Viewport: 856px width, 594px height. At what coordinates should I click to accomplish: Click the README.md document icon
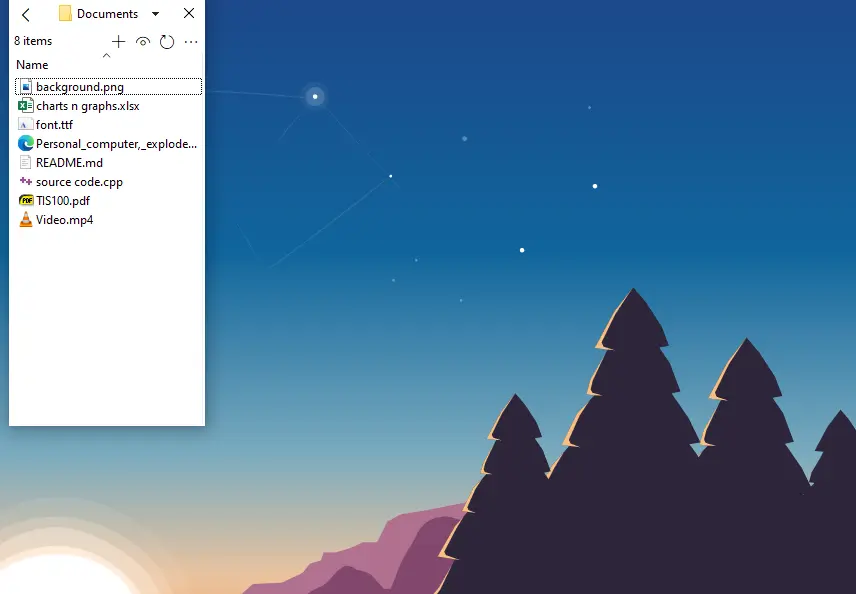click(25, 162)
